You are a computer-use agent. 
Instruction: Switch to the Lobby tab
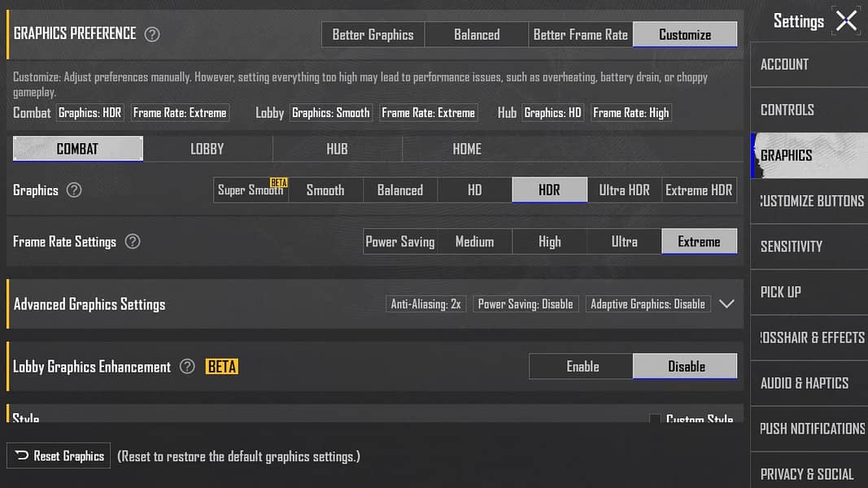(207, 149)
